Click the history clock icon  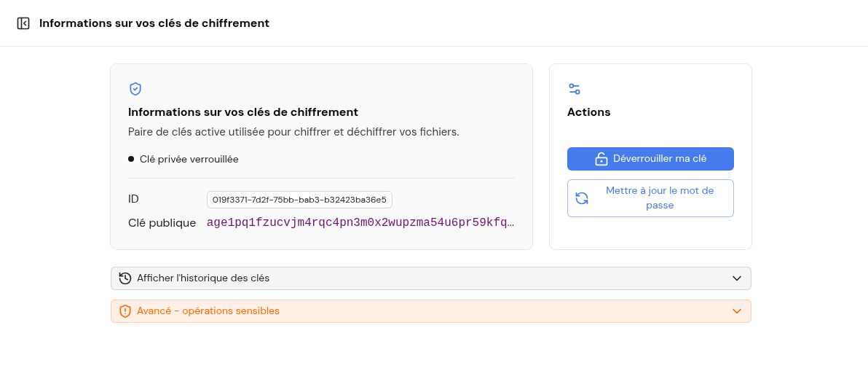[x=125, y=278]
